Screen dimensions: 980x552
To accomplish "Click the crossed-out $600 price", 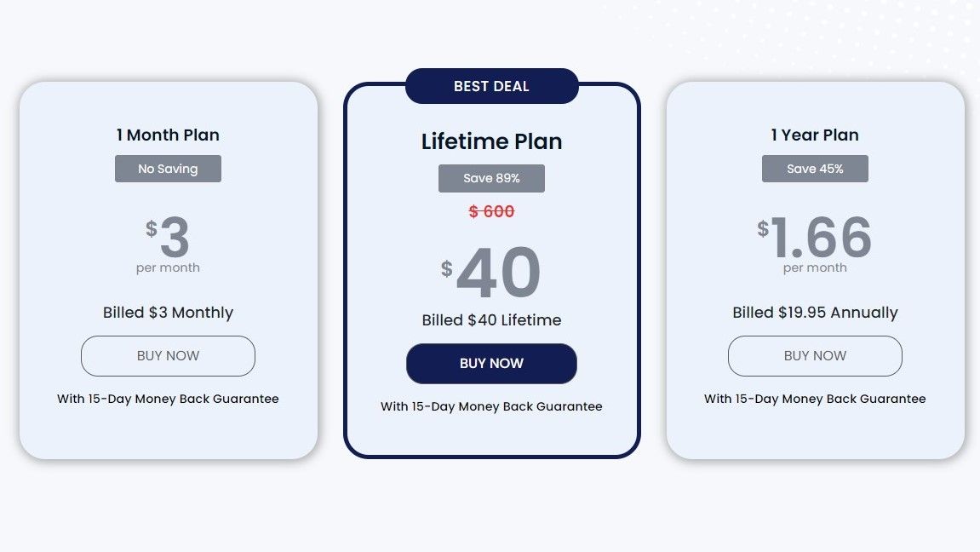I will [491, 211].
